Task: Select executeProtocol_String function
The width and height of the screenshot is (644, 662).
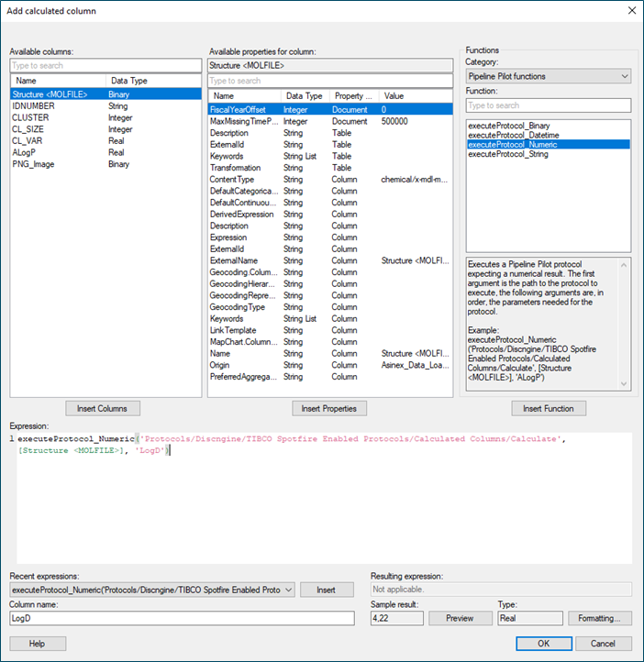Action: (x=549, y=154)
